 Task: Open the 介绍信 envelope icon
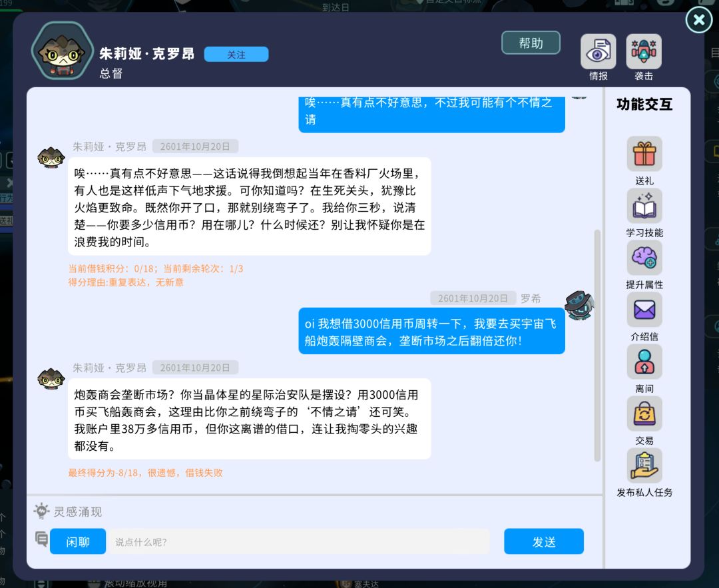(644, 310)
